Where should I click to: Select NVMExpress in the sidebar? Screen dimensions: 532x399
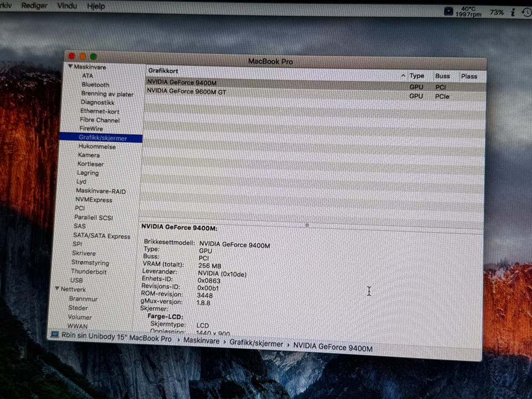pos(94,200)
